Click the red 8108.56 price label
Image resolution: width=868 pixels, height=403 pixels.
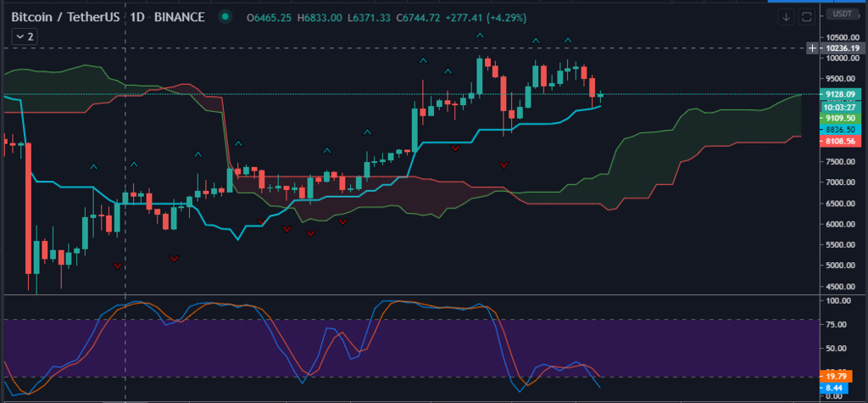(842, 141)
